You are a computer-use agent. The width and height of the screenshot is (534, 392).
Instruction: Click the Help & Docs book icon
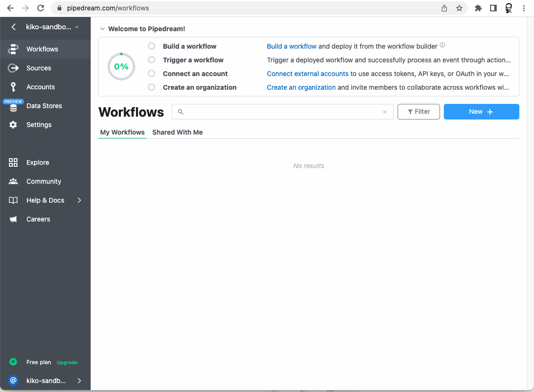(x=13, y=200)
